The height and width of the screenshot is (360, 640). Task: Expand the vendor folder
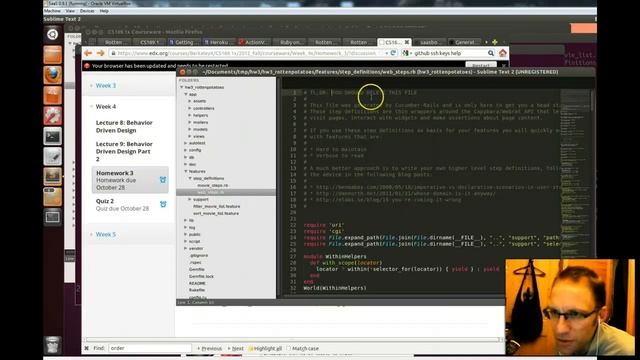click(186, 249)
